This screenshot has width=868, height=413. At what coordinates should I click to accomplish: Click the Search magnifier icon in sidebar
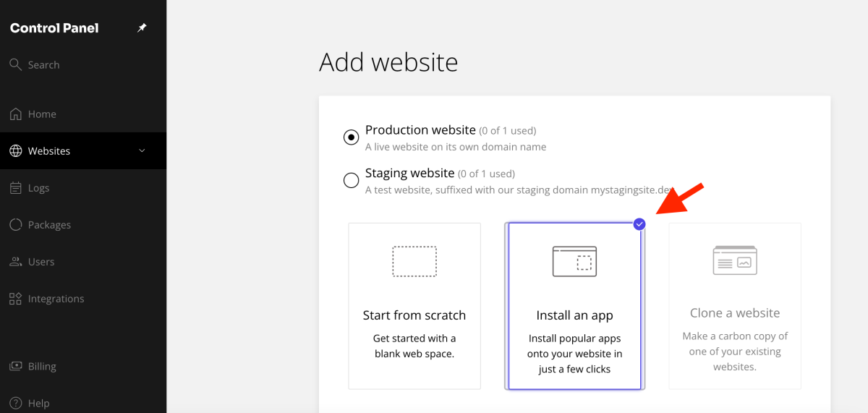click(15, 64)
